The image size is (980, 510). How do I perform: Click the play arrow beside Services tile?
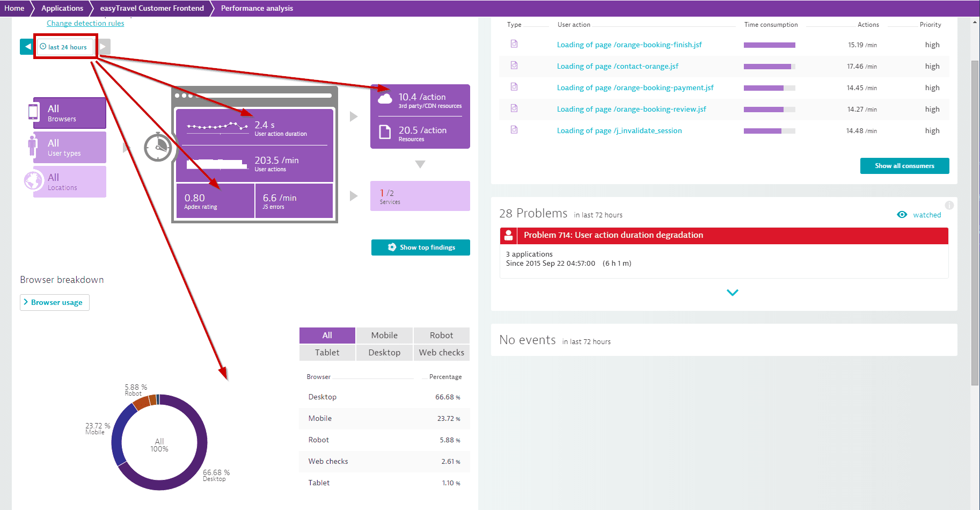pos(354,196)
